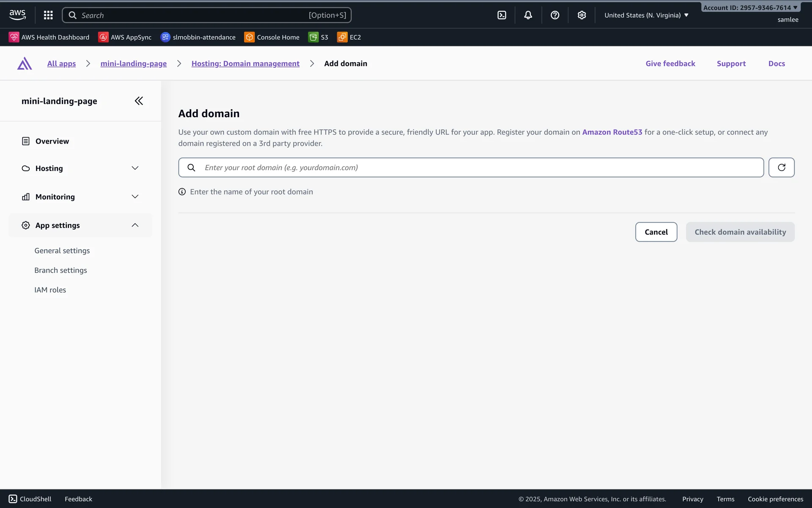
Task: Open the console settings gear
Action: 582,15
